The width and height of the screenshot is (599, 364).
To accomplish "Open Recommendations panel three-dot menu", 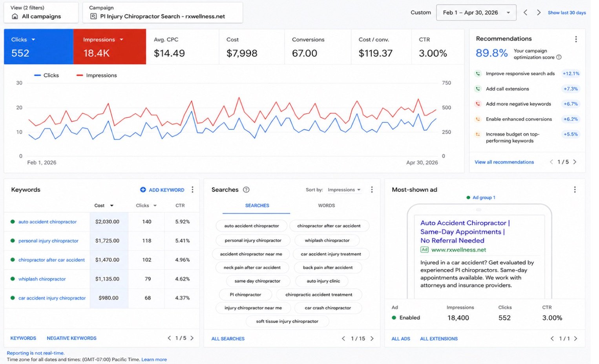I will pyautogui.click(x=576, y=39).
